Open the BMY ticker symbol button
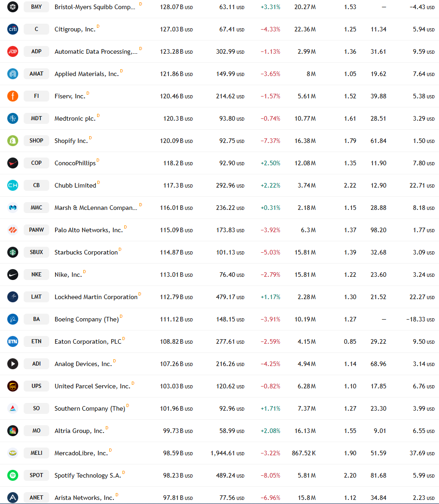The width and height of the screenshot is (439, 504). click(36, 7)
